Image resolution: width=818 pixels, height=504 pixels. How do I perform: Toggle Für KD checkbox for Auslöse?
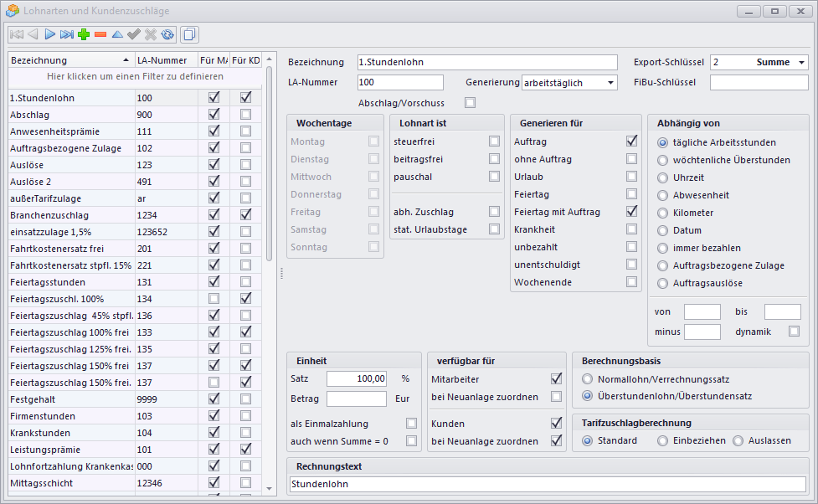245,165
